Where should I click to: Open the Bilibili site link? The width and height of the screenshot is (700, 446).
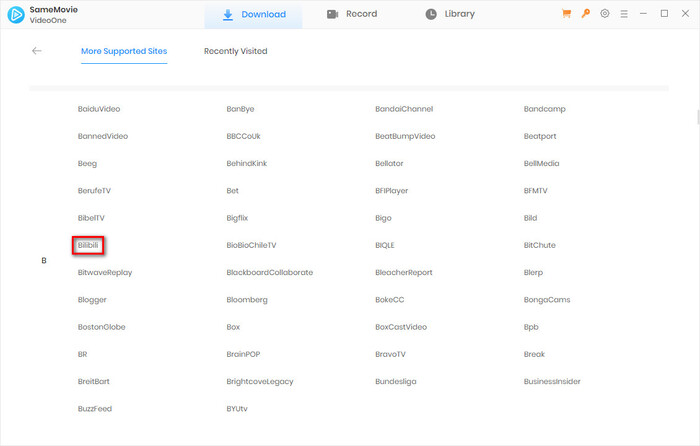point(88,245)
